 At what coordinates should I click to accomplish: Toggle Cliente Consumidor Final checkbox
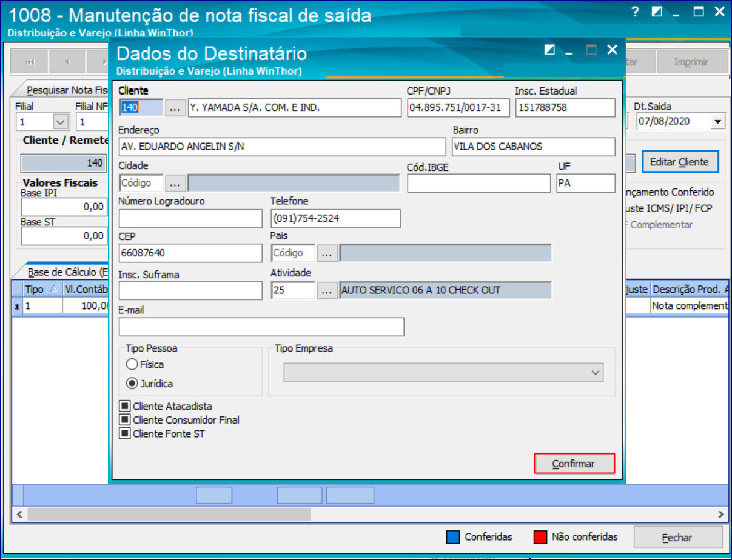125,420
